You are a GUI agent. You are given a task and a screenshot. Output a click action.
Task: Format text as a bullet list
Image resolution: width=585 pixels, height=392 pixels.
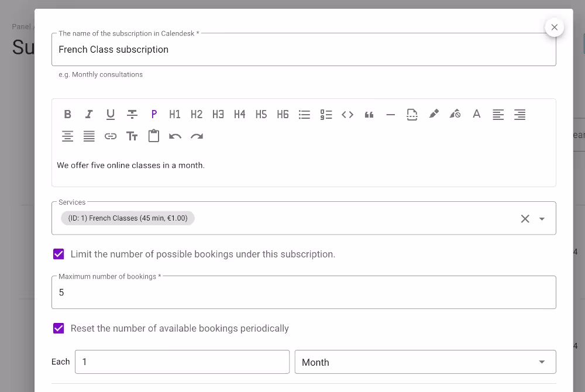304,114
